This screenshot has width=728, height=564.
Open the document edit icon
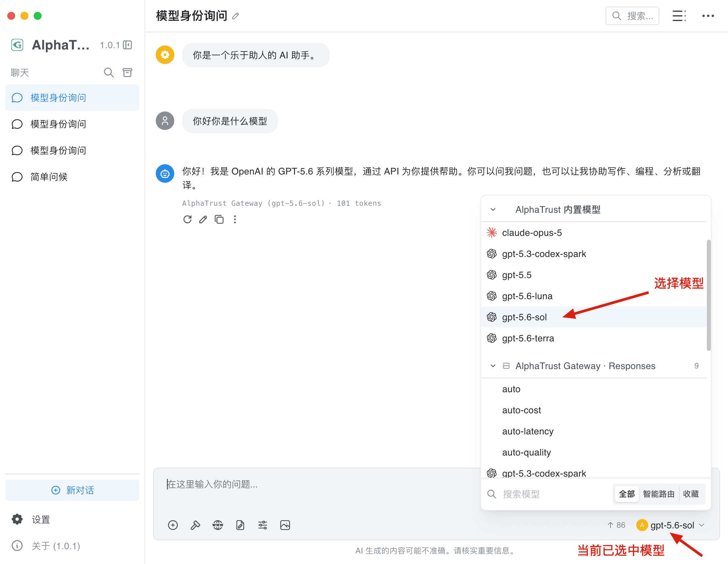(240, 525)
